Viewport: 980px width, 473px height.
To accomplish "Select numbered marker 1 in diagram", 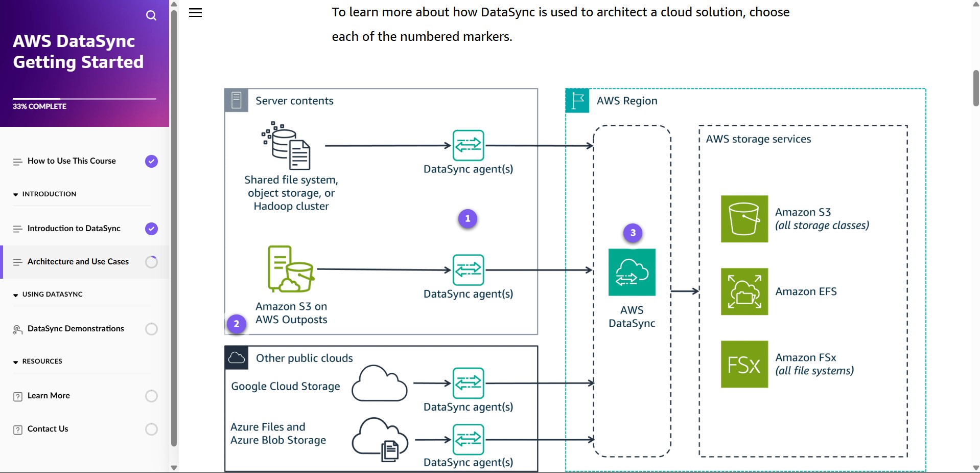I will click(468, 218).
